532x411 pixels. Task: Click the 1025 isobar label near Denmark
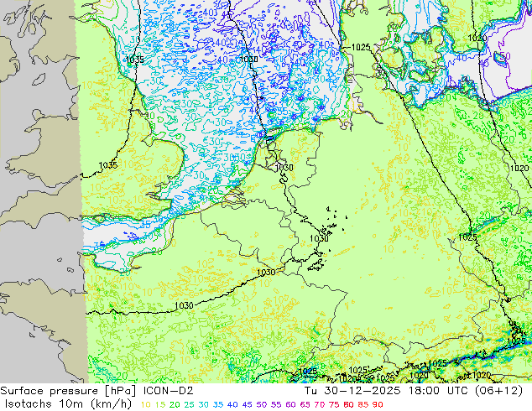361,47
